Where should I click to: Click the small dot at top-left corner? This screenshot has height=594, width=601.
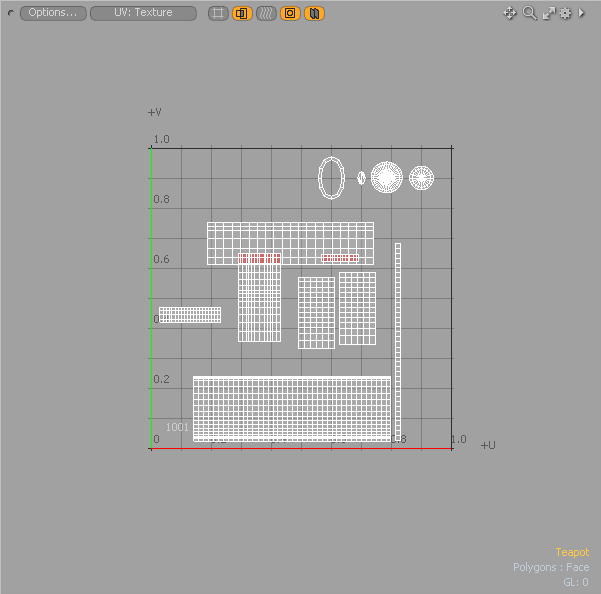pos(11,13)
